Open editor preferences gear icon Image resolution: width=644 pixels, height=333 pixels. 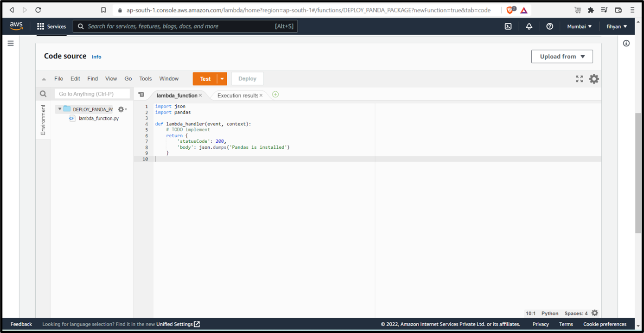(594, 79)
